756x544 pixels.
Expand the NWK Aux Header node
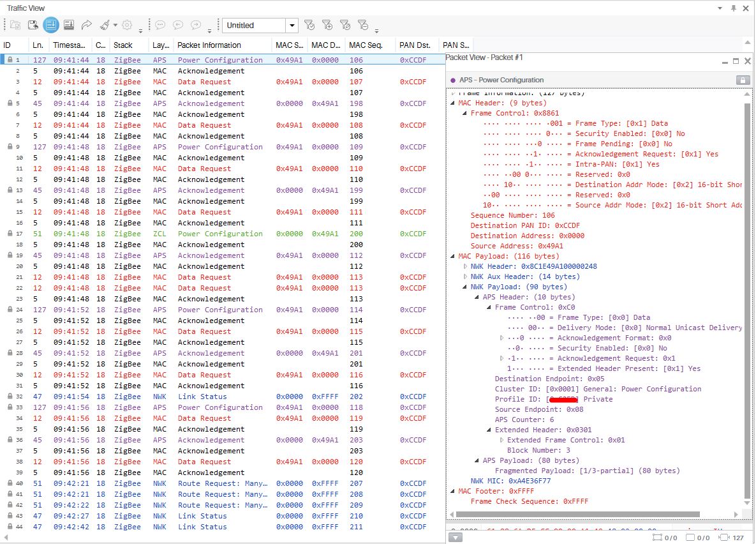[x=465, y=276]
